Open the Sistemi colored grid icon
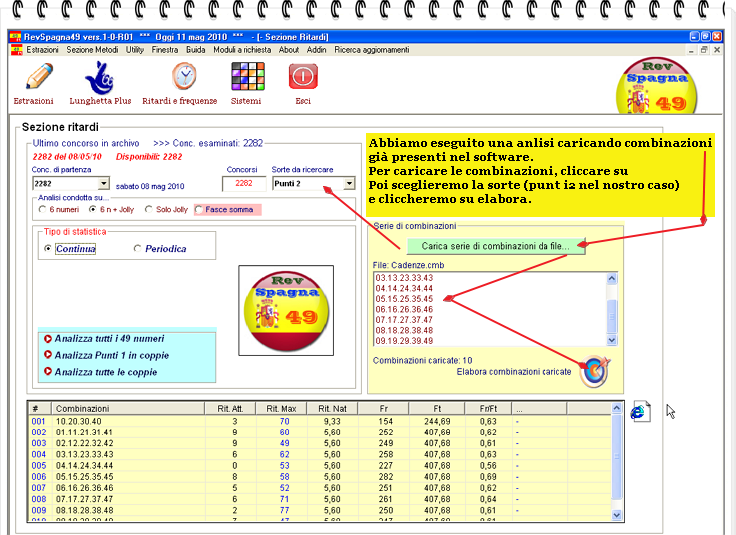 pyautogui.click(x=248, y=76)
